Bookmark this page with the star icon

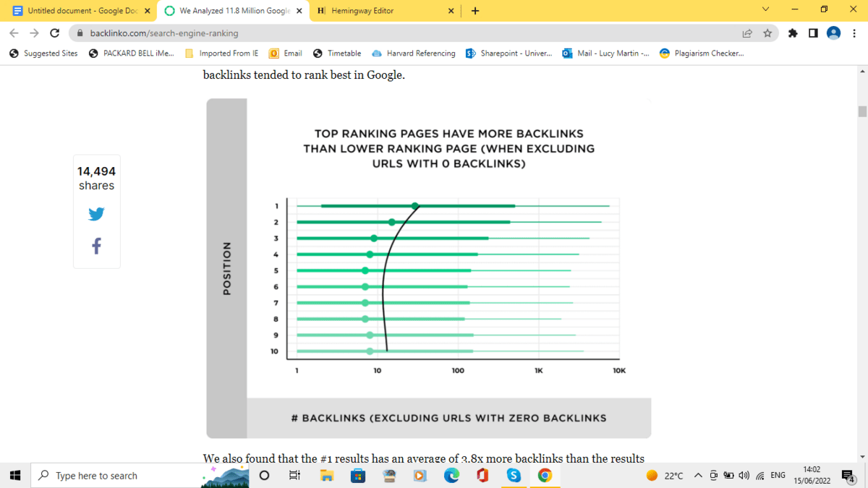[768, 33]
